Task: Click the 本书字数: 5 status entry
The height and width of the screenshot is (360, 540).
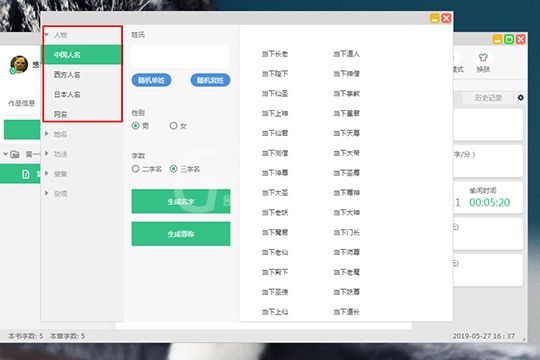Action: click(x=25, y=336)
